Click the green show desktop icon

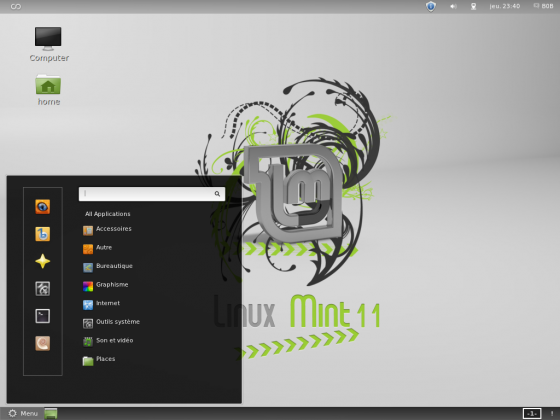[51, 414]
